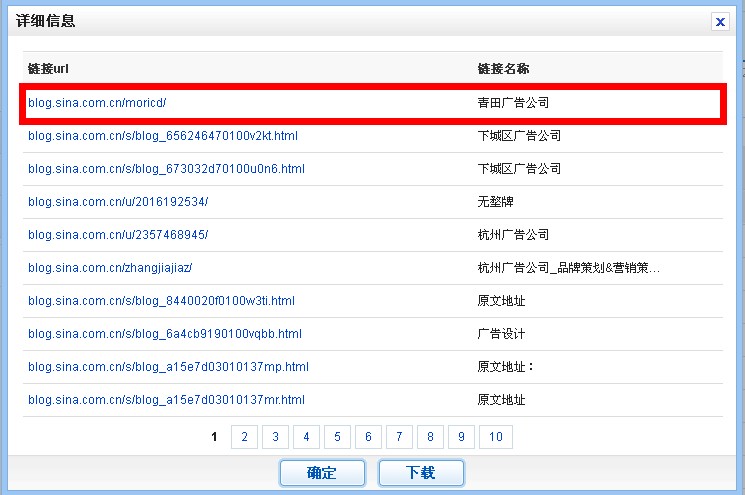The height and width of the screenshot is (495, 745).
Task: Go to page 3 of results
Action: click(275, 437)
